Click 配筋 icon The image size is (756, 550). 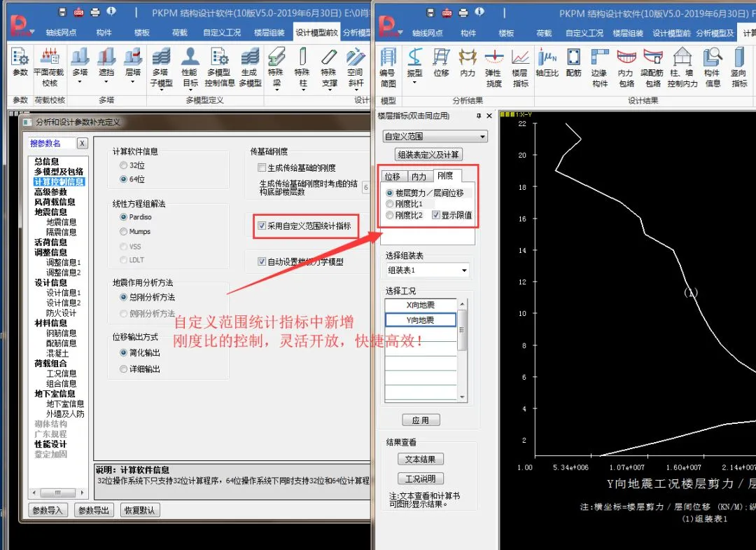coord(573,63)
